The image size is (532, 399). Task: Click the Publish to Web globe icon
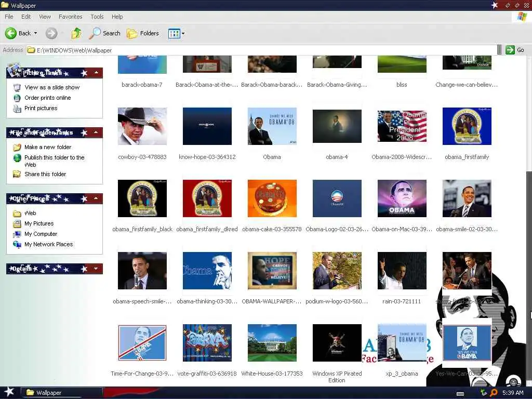coord(17,158)
